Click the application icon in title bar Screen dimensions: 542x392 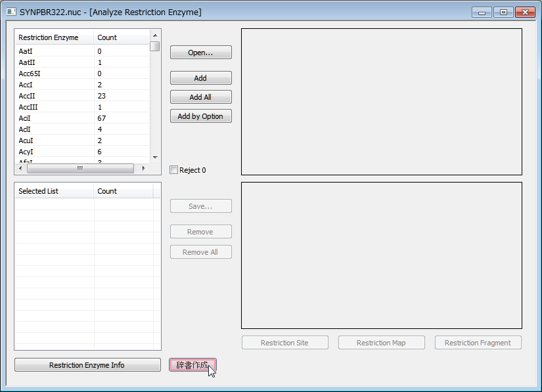(x=11, y=12)
